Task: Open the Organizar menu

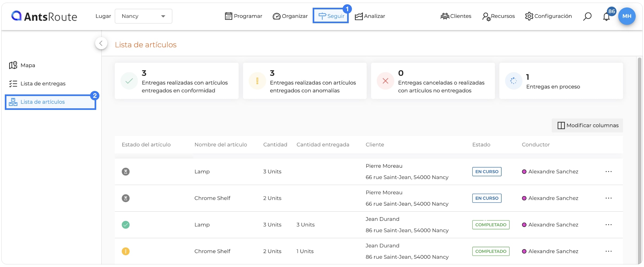Action: [290, 16]
